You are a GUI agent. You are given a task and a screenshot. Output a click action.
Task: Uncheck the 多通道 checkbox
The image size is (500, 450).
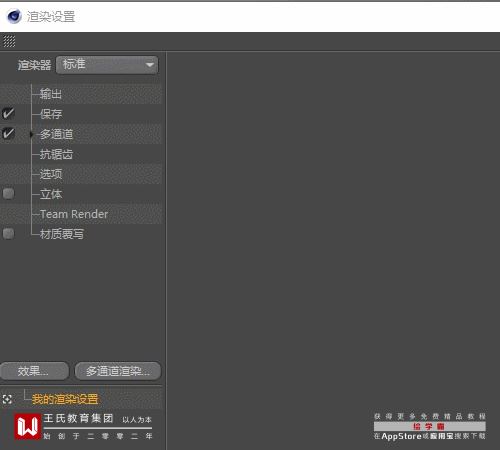coord(8,134)
